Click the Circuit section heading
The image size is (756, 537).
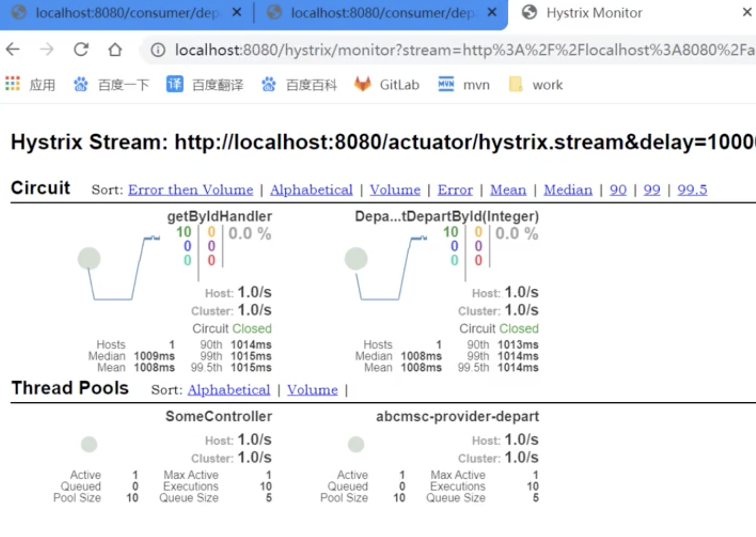40,188
